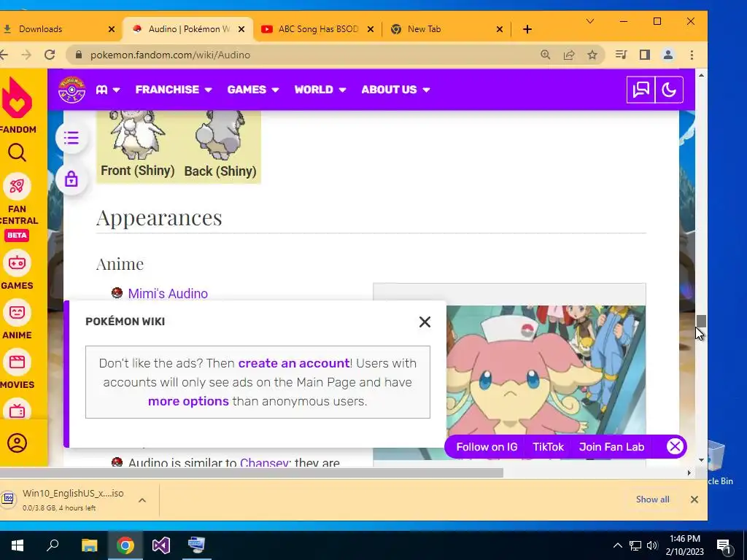Reload the Audino wiki page
This screenshot has width=747, height=560.
pos(50,55)
